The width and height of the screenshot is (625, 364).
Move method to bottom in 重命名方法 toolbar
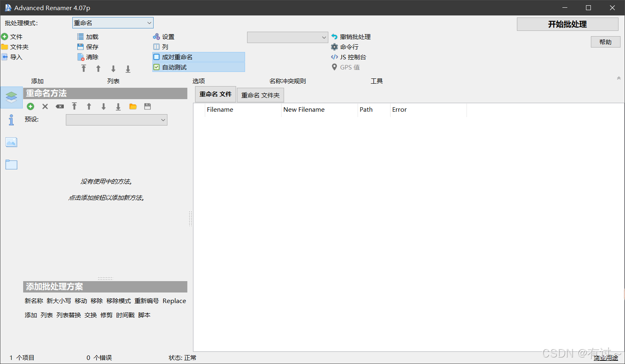(x=118, y=106)
